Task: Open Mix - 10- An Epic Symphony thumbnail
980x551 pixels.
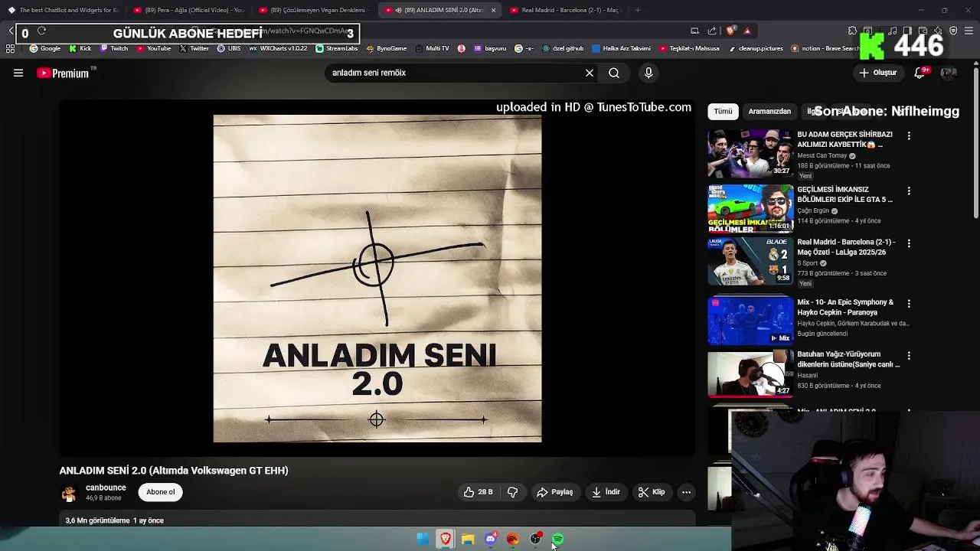Action: (750, 321)
